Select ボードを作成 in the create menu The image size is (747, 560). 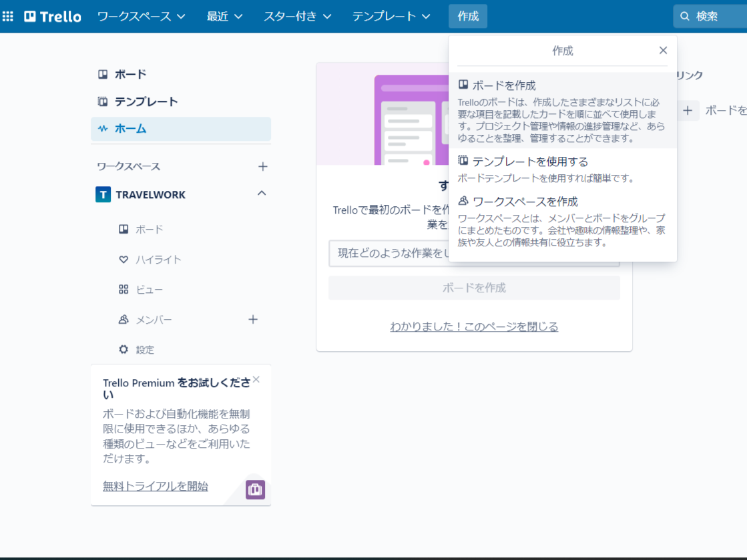563,111
